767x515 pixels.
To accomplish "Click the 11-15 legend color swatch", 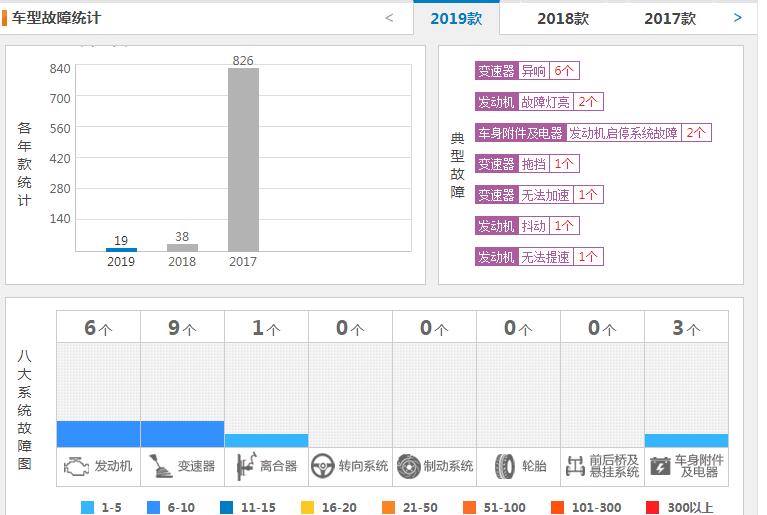I will [226, 508].
